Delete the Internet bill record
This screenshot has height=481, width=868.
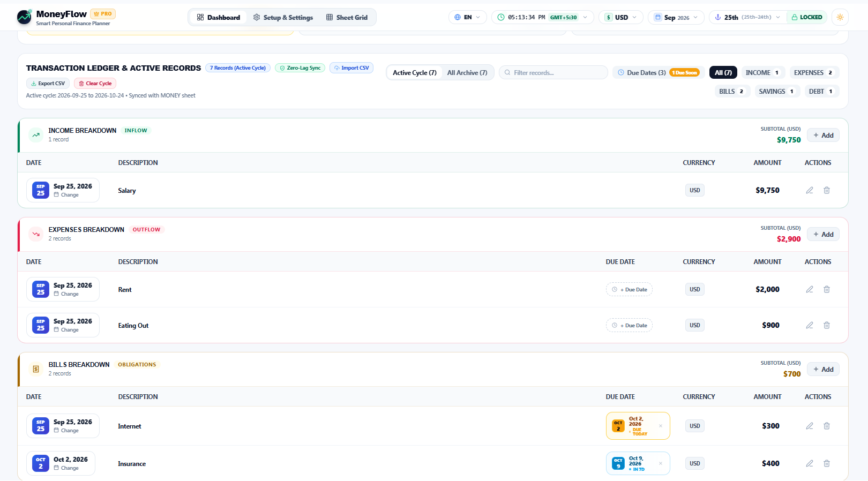pos(827,426)
